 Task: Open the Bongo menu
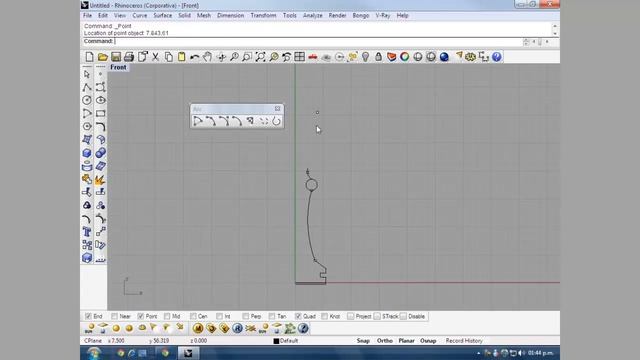click(x=361, y=16)
